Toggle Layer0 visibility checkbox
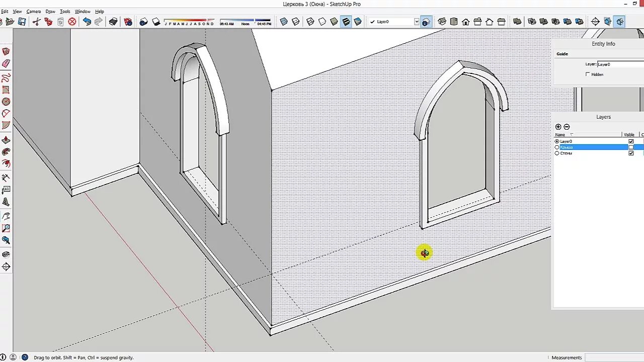The width and height of the screenshot is (644, 362). click(x=631, y=141)
